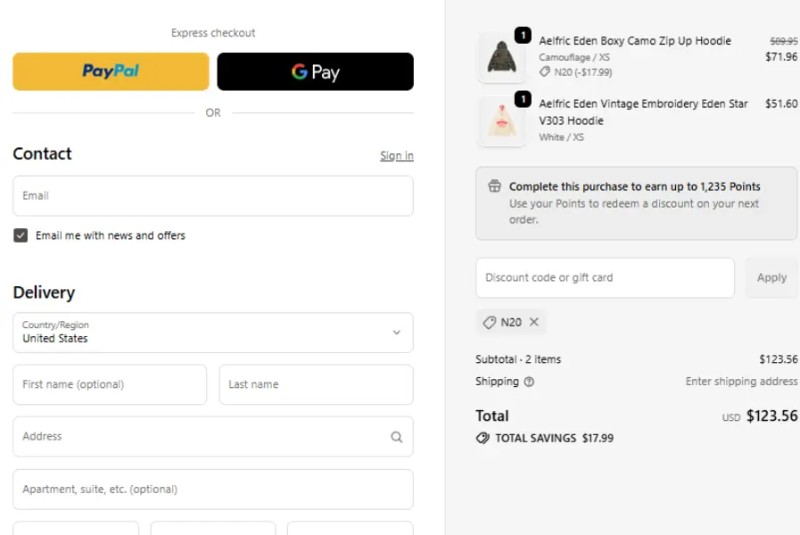Screen dimensions: 800x535
Task: Uncheck Email me with news and offers
Action: pos(20,235)
